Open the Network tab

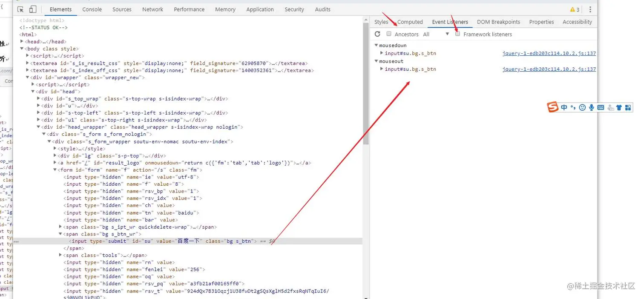(x=152, y=9)
